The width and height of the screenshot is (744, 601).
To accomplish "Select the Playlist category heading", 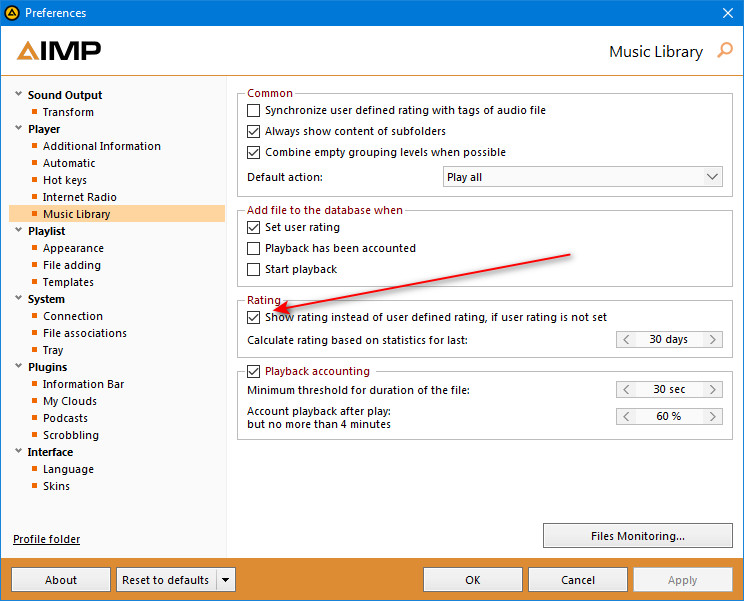I will point(46,231).
